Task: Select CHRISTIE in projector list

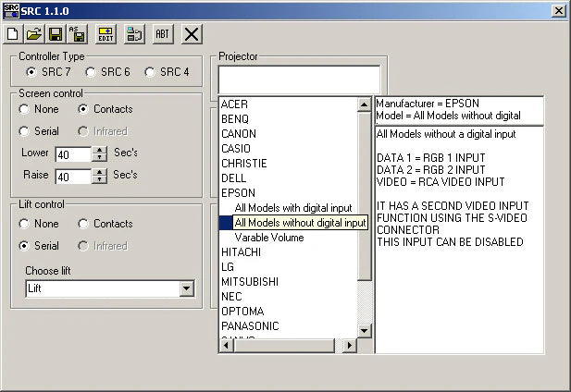Action: 244,164
